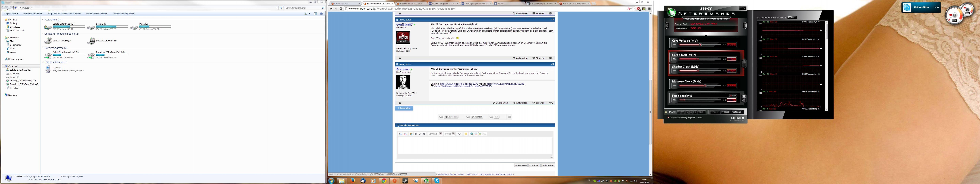
Task: Toggle the core and shader clock link
Action: pos(744,64)
